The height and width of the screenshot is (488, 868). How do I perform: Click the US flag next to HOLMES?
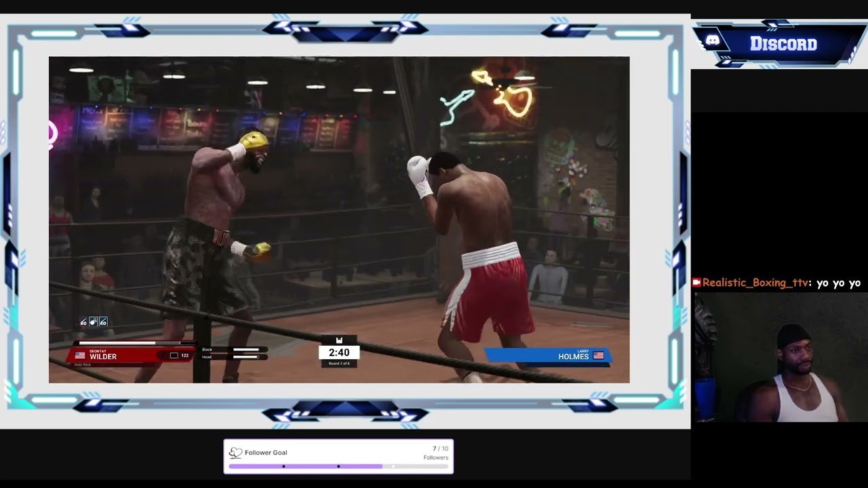pyautogui.click(x=598, y=356)
